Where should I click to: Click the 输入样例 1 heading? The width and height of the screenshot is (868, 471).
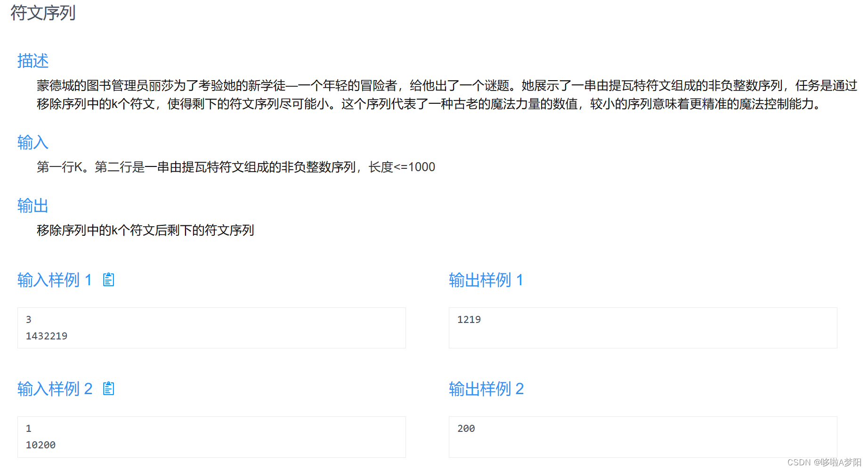point(55,280)
